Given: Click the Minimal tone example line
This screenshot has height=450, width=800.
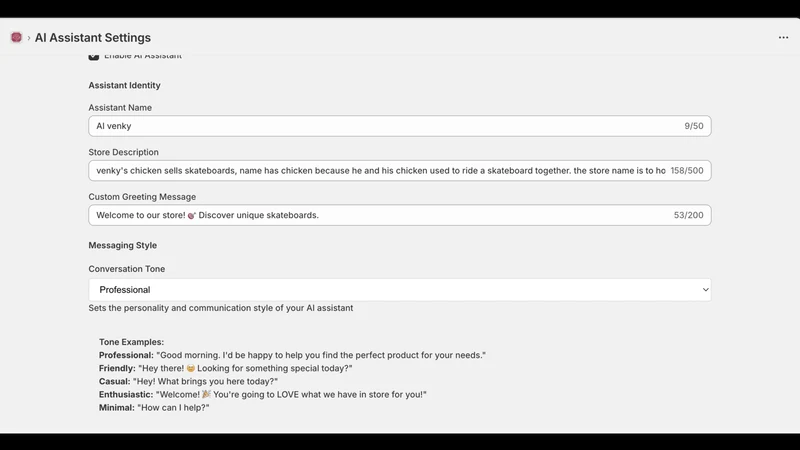Looking at the screenshot, I should pos(154,408).
